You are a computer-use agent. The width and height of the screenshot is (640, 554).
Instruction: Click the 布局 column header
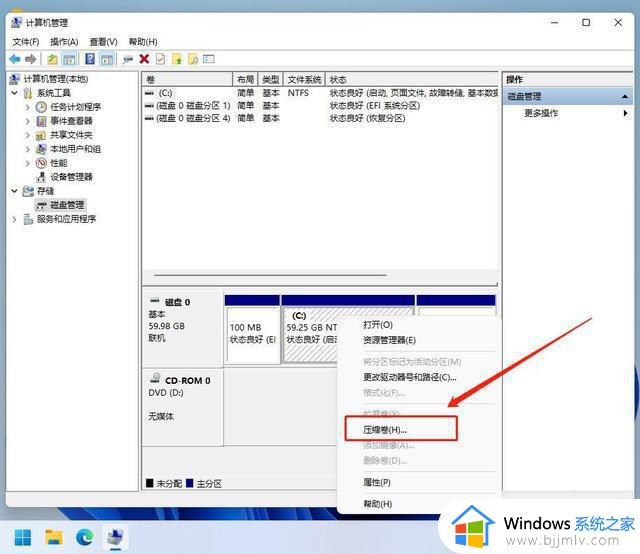click(245, 79)
